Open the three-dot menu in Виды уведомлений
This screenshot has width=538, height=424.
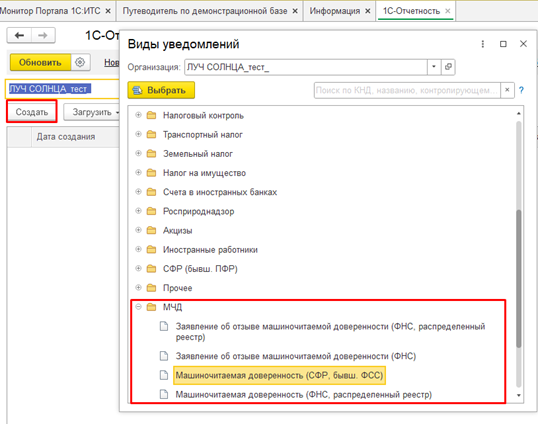483,44
